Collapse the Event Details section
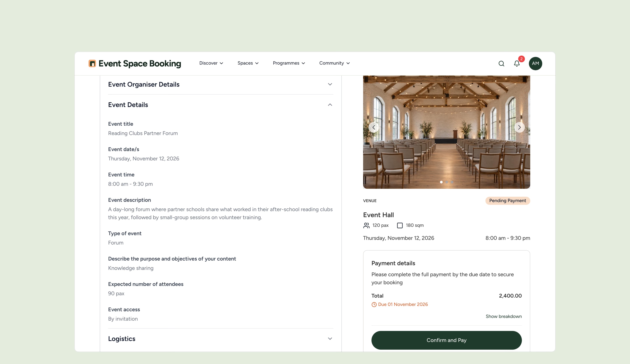Screen dimensions: 630x364 (x=220, y=105)
